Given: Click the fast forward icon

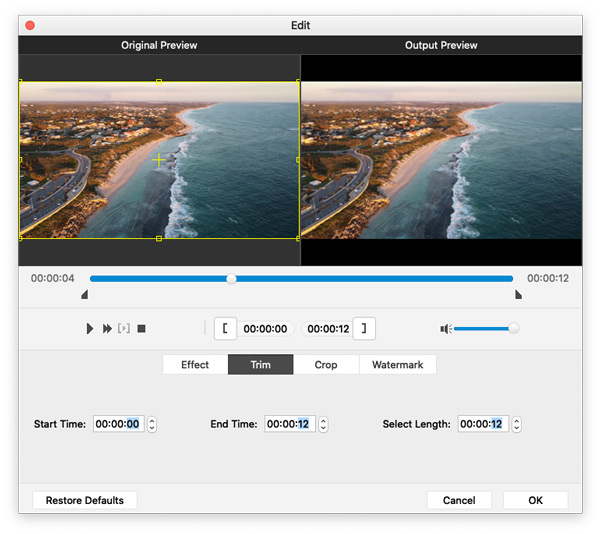Looking at the screenshot, I should pos(107,328).
